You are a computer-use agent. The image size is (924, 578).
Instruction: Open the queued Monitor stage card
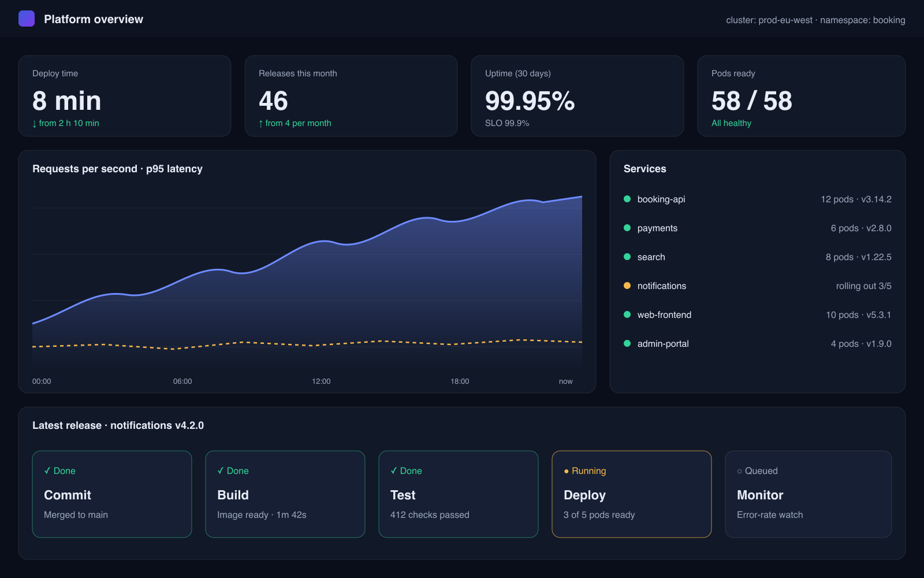(808, 494)
